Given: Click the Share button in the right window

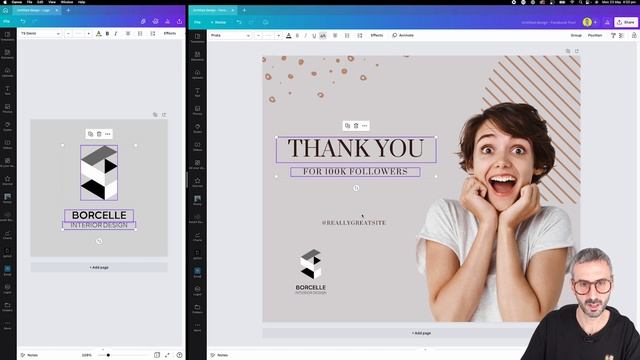Looking at the screenshot, I should pos(626,22).
